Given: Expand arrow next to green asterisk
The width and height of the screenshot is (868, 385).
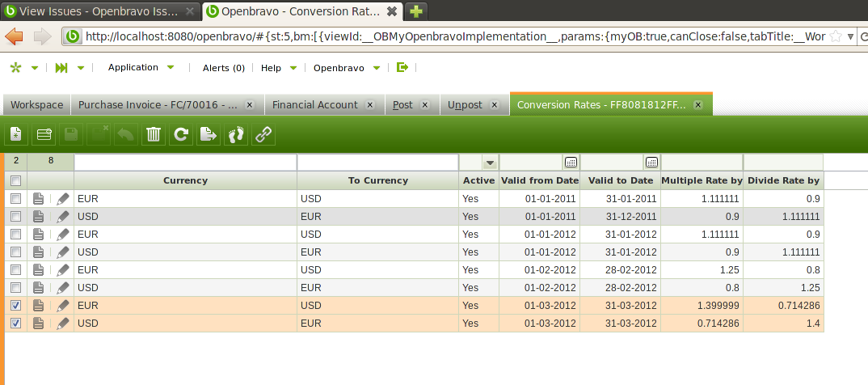Looking at the screenshot, I should click(x=35, y=68).
